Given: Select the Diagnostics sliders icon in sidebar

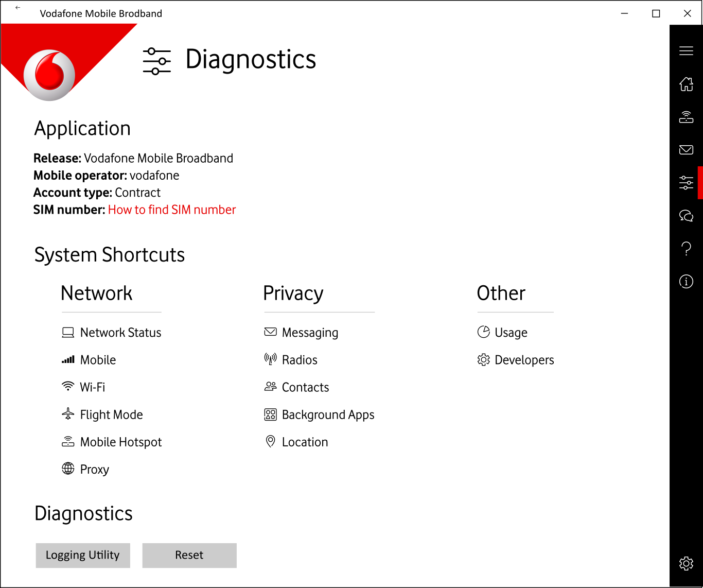Looking at the screenshot, I should coord(686,183).
